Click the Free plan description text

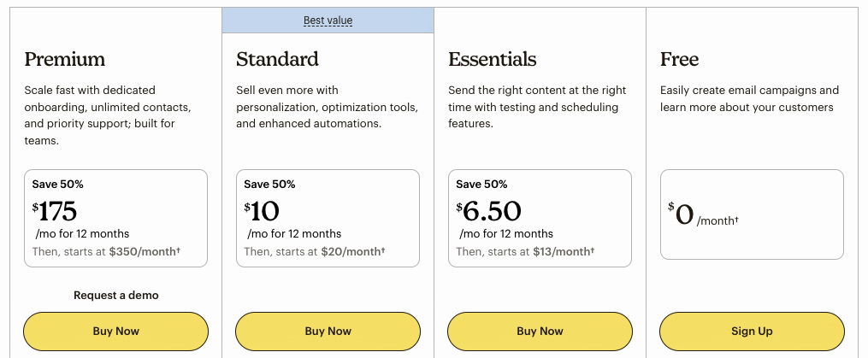coord(749,99)
